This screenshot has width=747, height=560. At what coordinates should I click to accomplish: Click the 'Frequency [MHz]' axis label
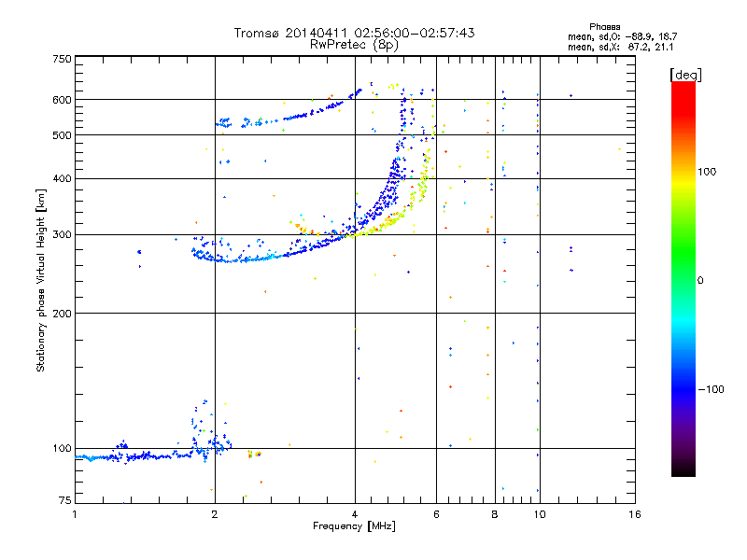354,526
